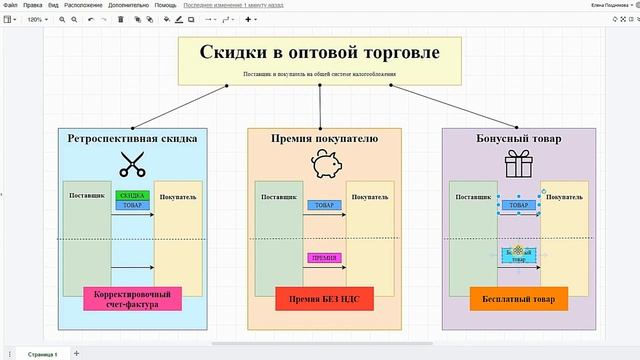
Task: Click the last change timestamp link
Action: tap(233, 5)
